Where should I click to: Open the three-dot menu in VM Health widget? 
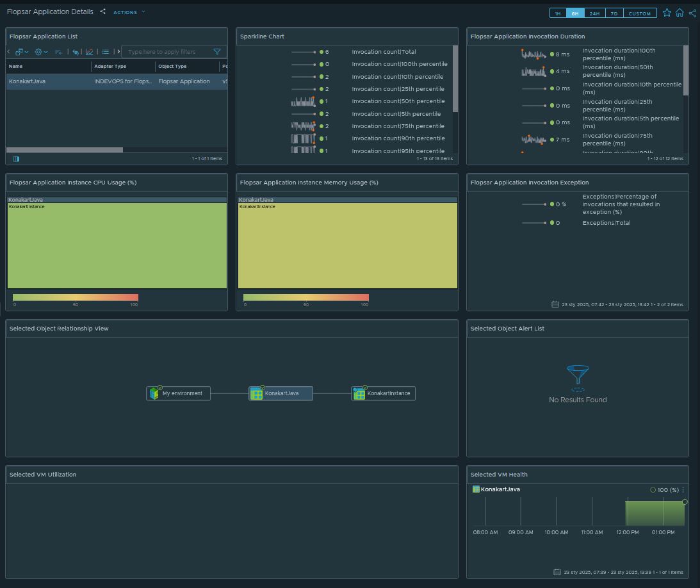pyautogui.click(x=683, y=490)
